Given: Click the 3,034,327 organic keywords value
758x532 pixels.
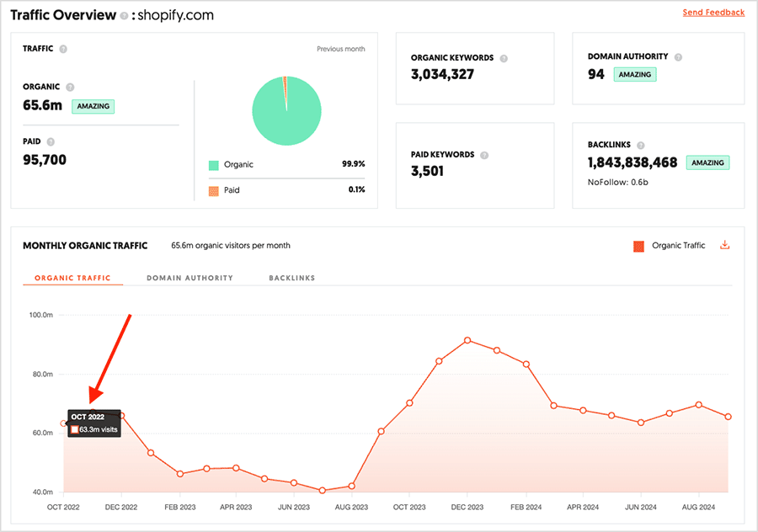Looking at the screenshot, I should 442,74.
